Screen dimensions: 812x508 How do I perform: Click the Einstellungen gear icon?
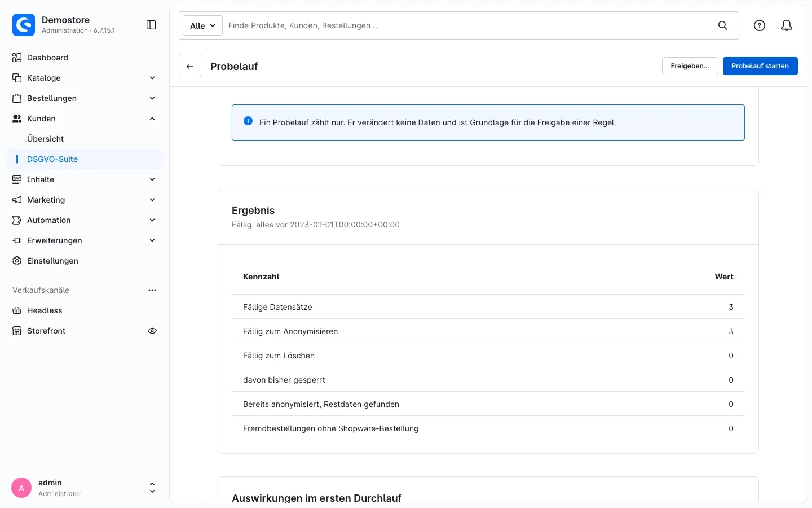[x=17, y=261]
